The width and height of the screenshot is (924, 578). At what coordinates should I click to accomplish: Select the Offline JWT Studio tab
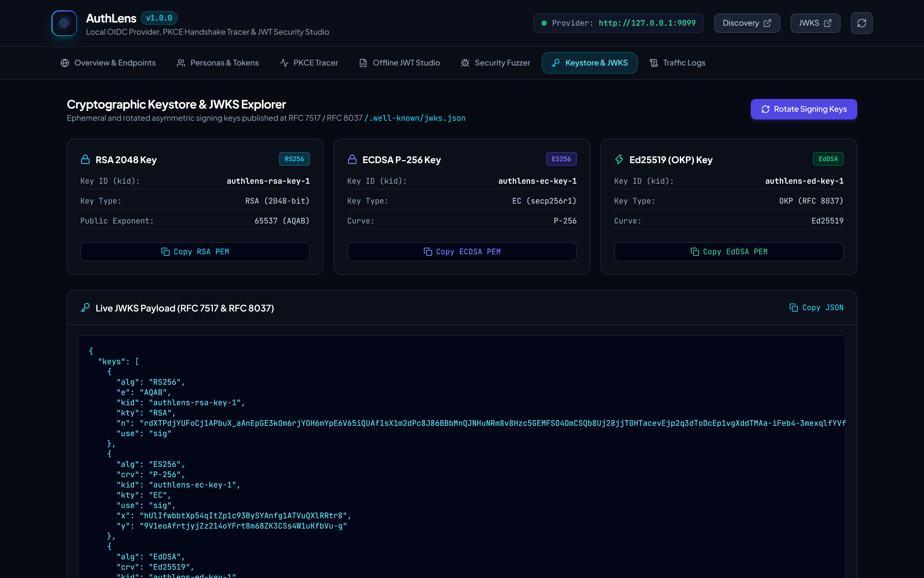[x=399, y=63]
